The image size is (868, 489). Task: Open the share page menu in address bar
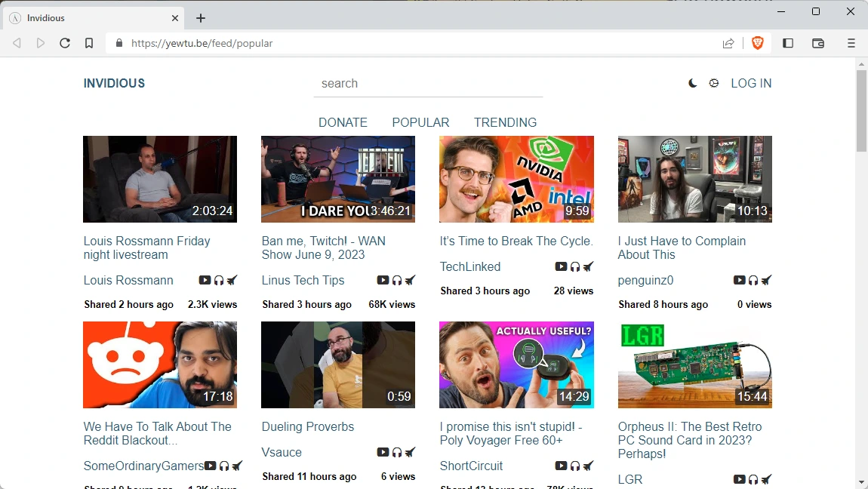point(728,44)
